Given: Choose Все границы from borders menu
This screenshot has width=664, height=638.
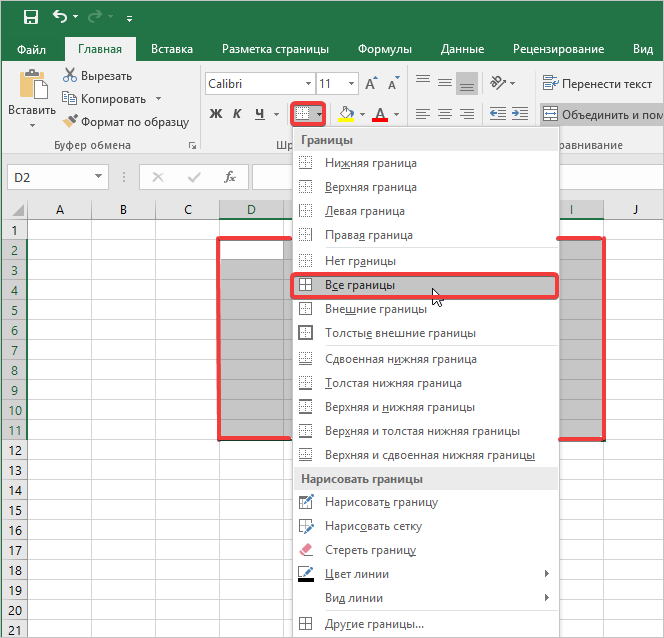Looking at the screenshot, I should click(425, 285).
